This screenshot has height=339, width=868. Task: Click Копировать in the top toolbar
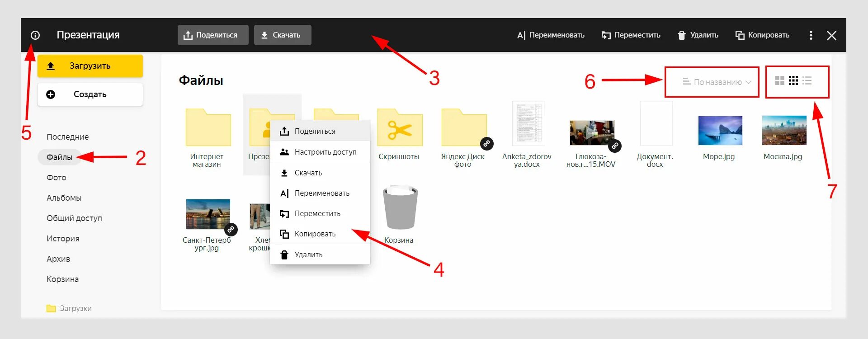click(x=762, y=35)
